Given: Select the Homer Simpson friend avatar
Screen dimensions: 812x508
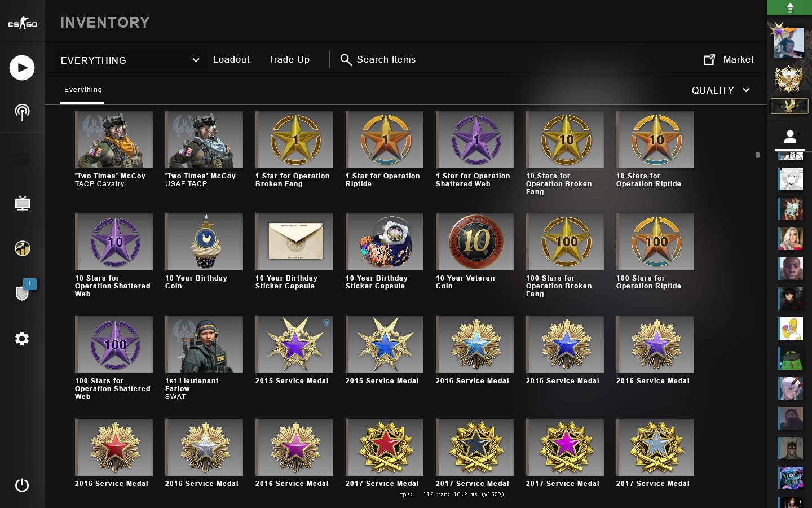Looking at the screenshot, I should [791, 329].
